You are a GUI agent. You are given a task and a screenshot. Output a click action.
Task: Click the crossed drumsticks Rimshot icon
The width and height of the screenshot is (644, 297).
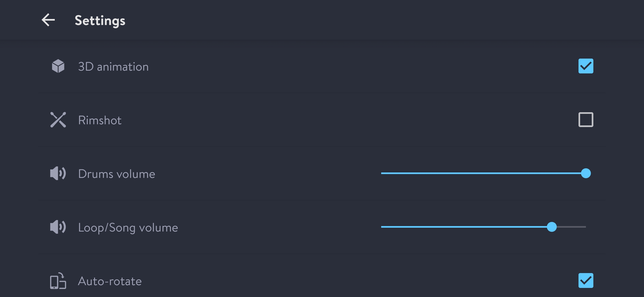(58, 120)
